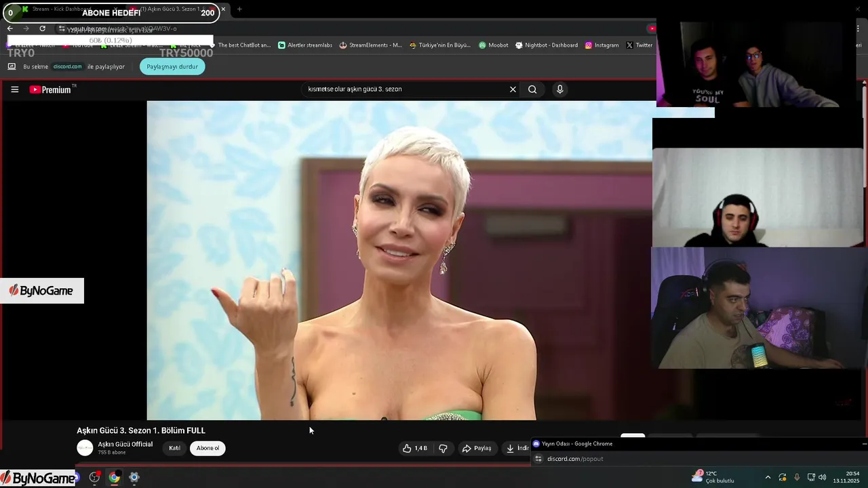Open the weather widget showing 12°C

tap(713, 477)
